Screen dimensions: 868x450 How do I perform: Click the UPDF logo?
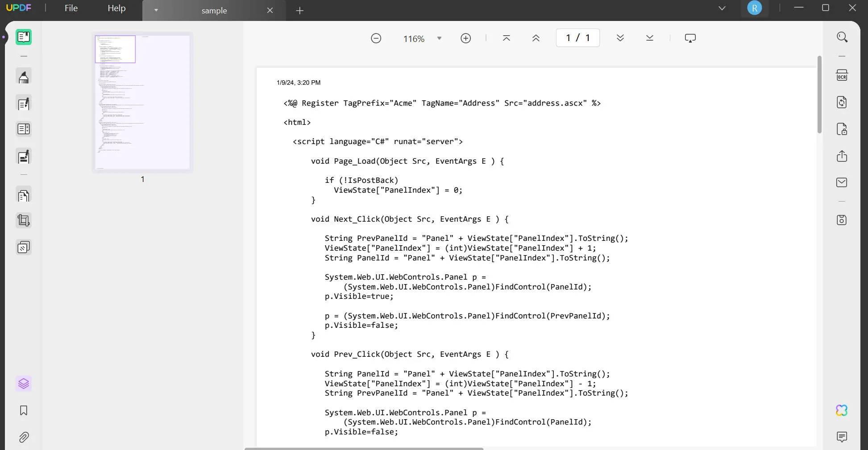pyautogui.click(x=19, y=8)
